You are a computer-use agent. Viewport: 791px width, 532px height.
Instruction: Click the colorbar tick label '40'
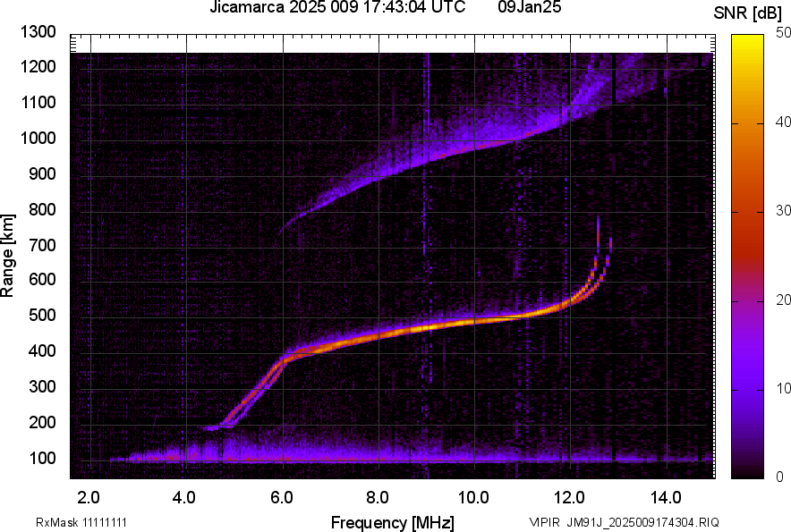784,122
